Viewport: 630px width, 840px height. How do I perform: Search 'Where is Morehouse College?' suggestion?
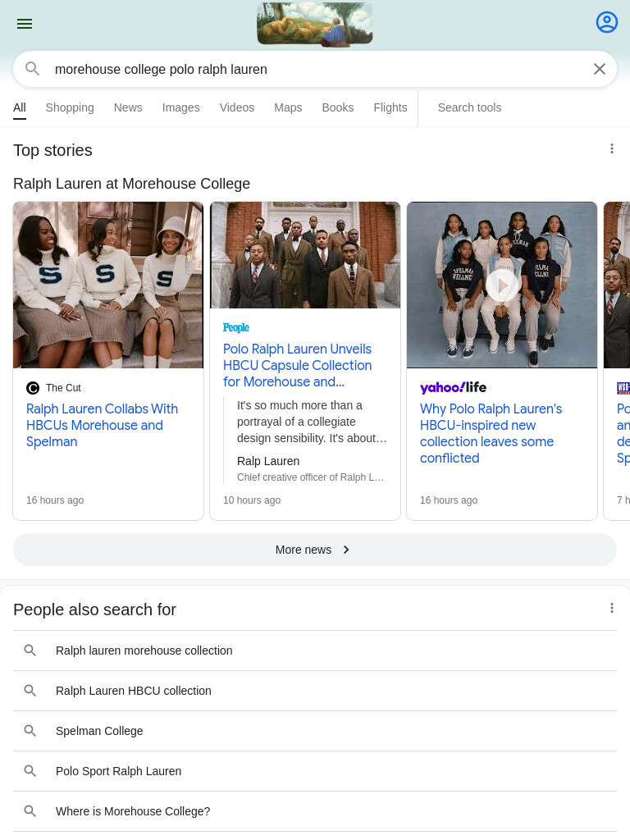315,811
